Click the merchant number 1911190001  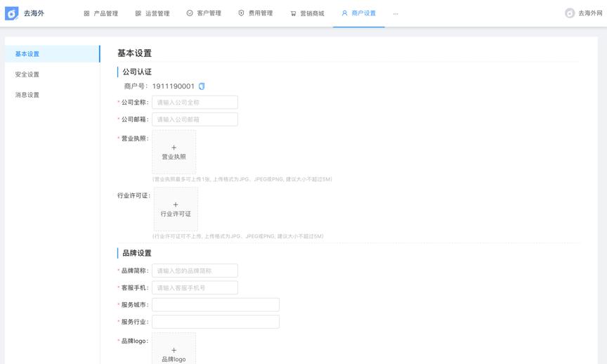[173, 86]
